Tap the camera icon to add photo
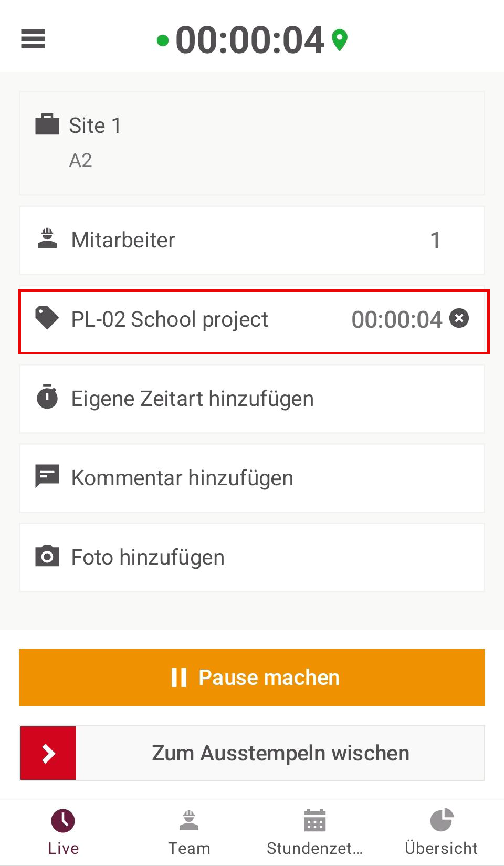Screen dimensions: 504x866 [x=47, y=556]
